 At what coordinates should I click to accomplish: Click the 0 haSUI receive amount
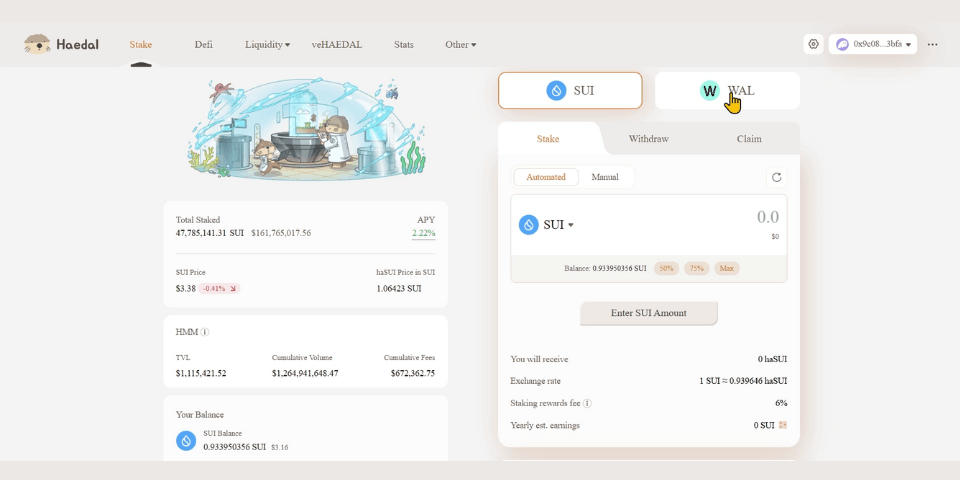point(772,359)
